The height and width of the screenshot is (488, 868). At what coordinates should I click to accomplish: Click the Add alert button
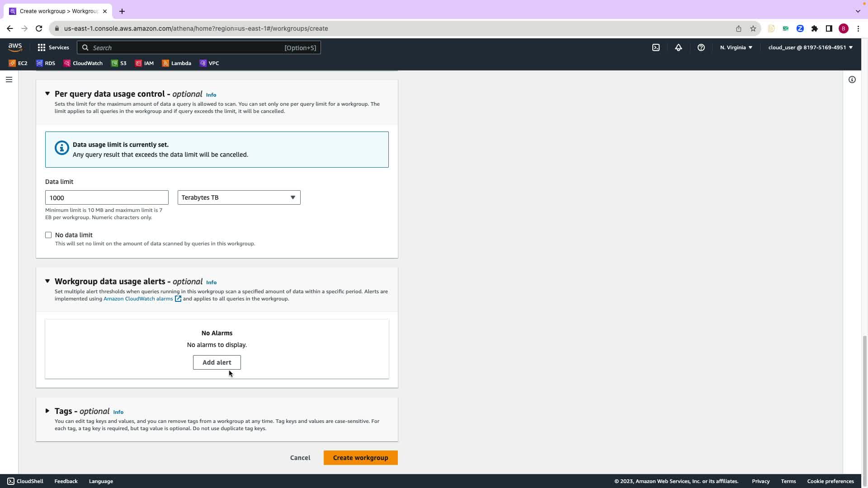tap(217, 362)
